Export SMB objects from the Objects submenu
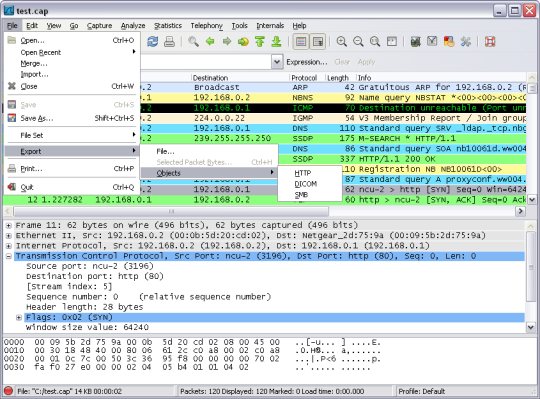Screen dimensions: 540x399 [x=309, y=195]
